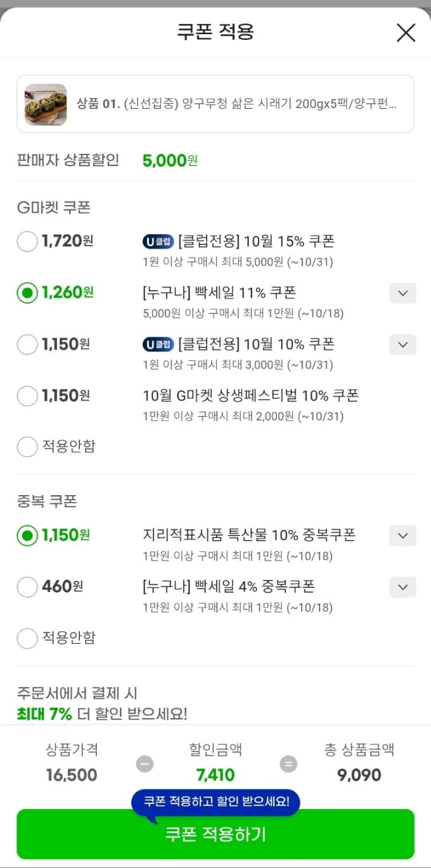Image resolution: width=431 pixels, height=868 pixels.
Task: Click the minus circle icon in price summary
Action: click(x=145, y=764)
